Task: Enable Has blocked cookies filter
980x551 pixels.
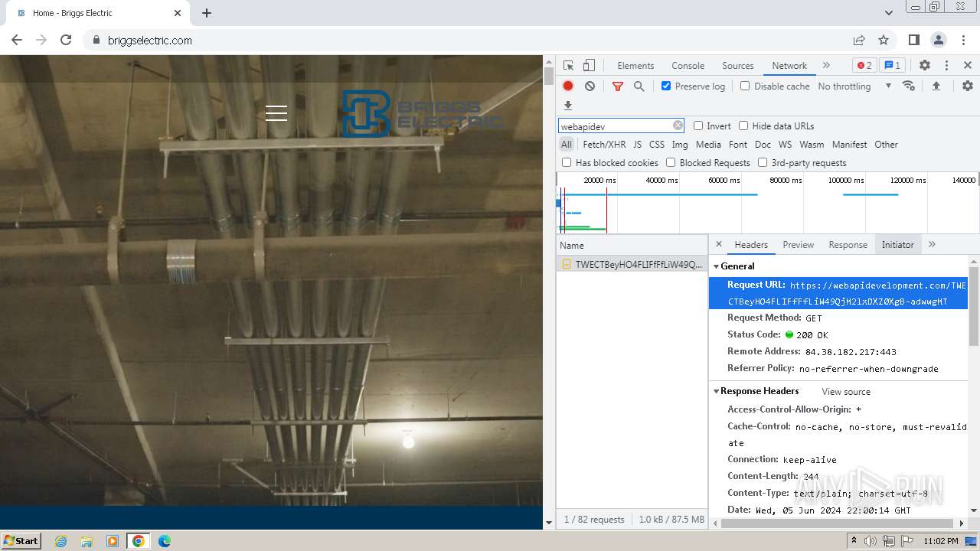Action: coord(567,162)
